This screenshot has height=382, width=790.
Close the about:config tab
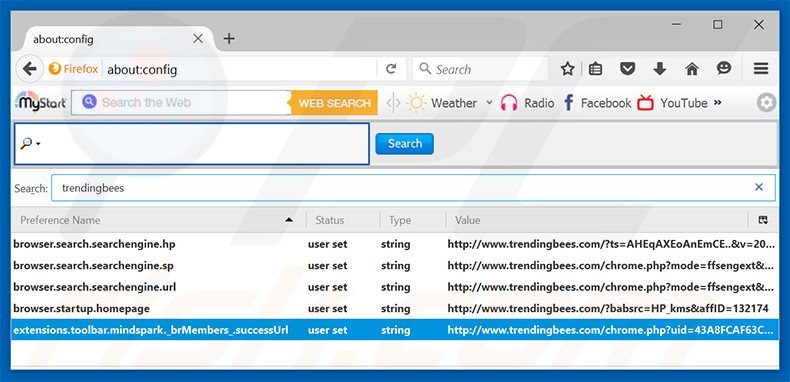pyautogui.click(x=198, y=39)
